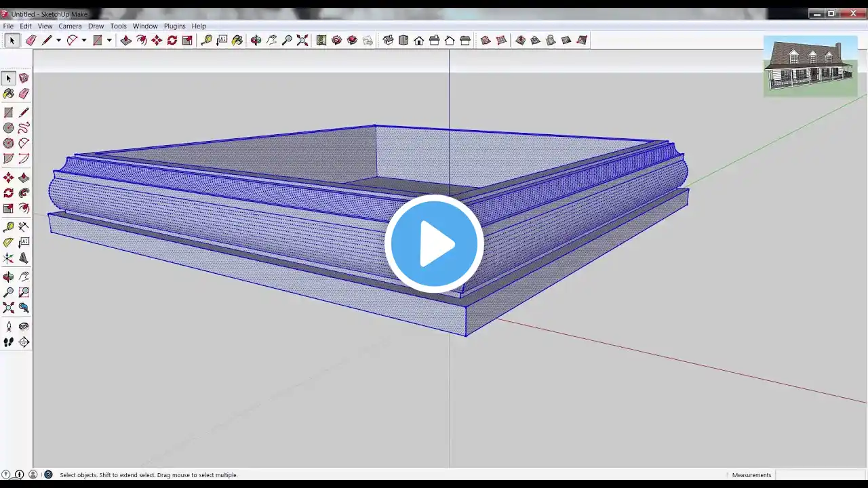Switch to Iso view
868x488 pixels.
(388, 41)
